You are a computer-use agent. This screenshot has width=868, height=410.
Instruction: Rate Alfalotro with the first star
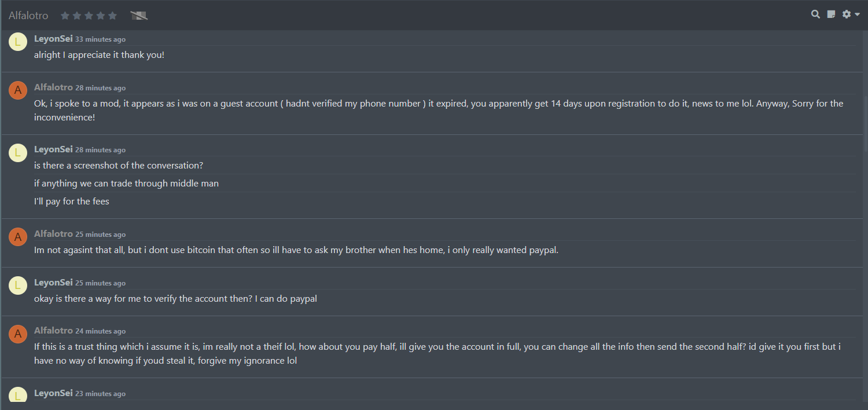(65, 16)
